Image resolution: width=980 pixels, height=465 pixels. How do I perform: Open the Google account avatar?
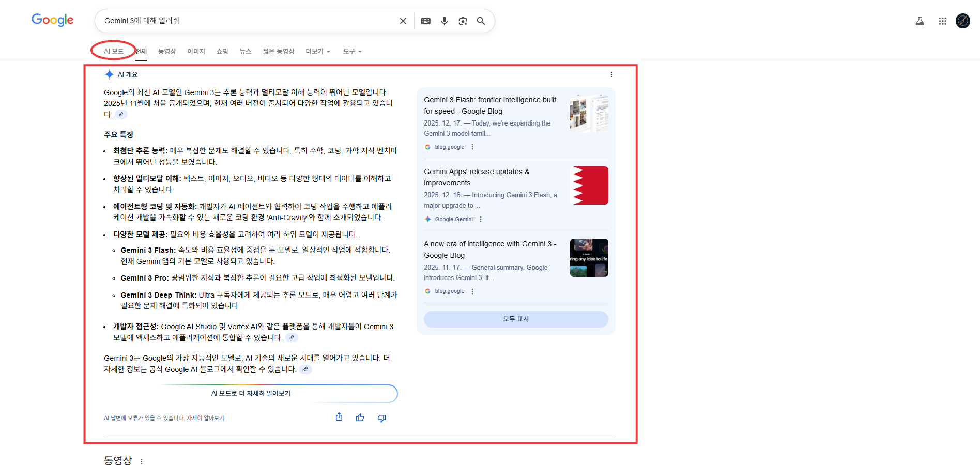tap(963, 21)
